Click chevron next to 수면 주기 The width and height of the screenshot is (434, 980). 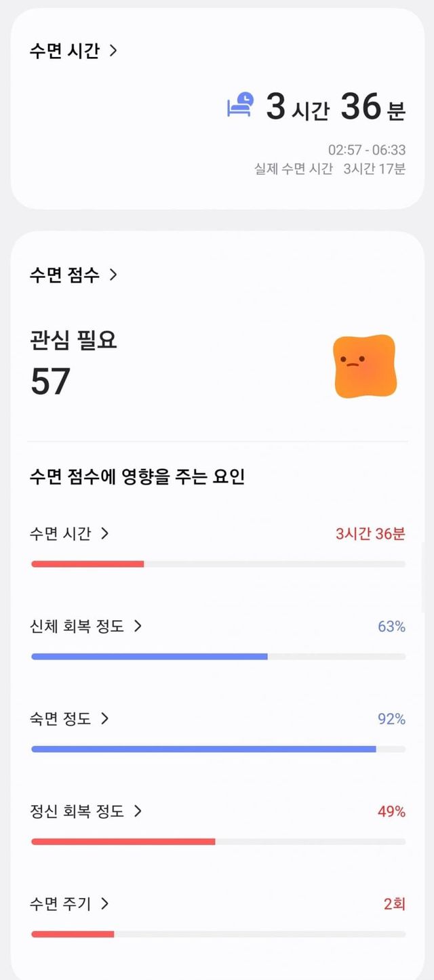point(104,903)
